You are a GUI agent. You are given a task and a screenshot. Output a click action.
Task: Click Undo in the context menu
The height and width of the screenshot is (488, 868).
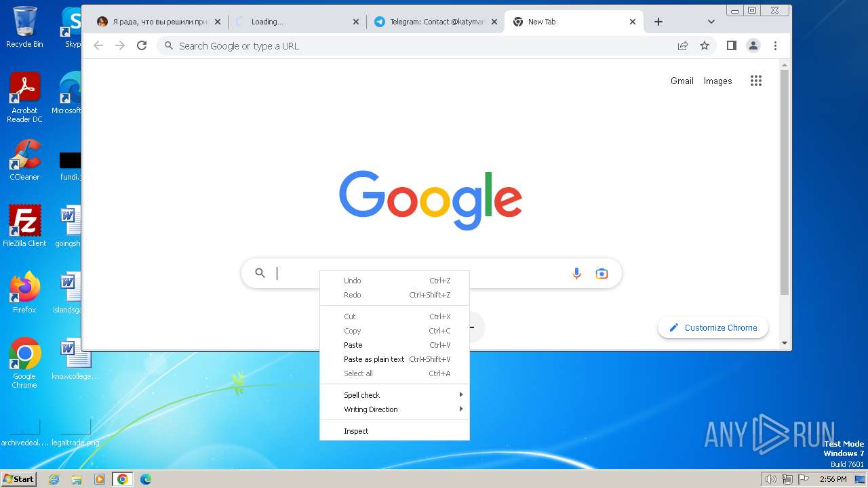[395, 281]
